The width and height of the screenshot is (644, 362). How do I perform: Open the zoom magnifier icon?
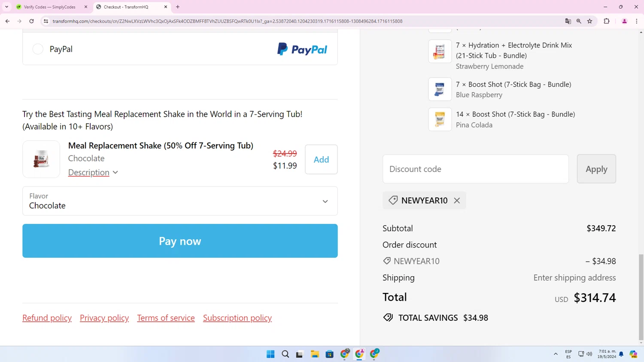click(x=579, y=21)
